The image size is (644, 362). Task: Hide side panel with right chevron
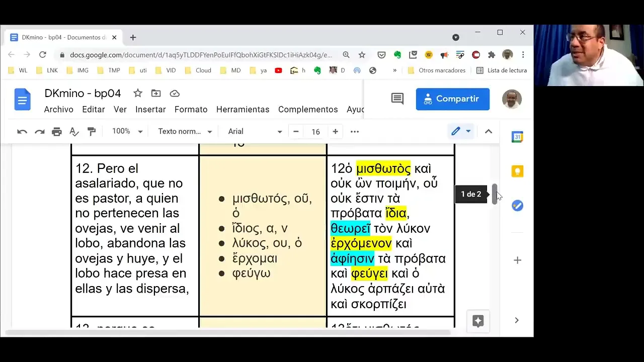tap(517, 320)
